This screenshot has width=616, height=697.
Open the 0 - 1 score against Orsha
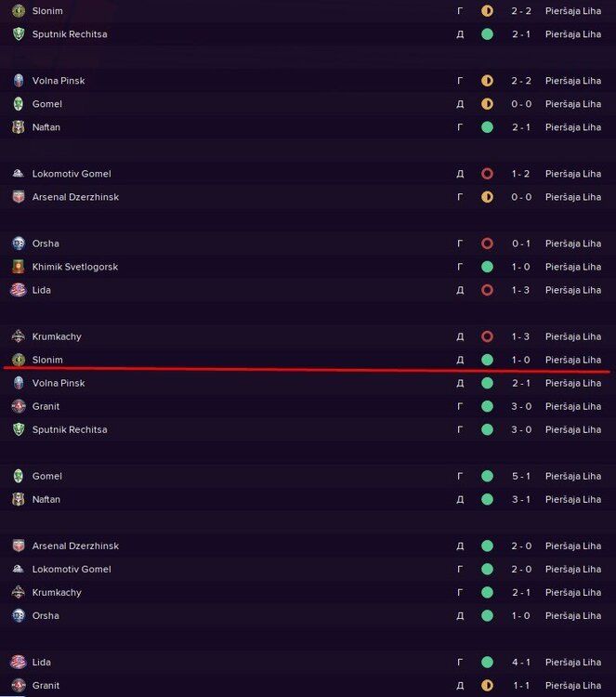520,243
